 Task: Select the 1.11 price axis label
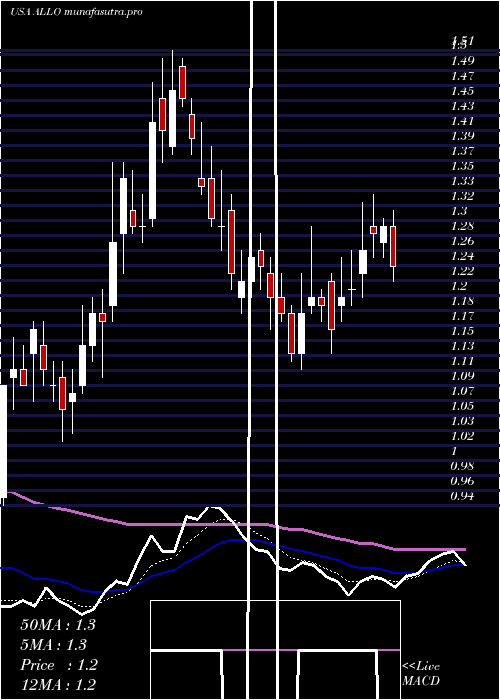[462, 361]
